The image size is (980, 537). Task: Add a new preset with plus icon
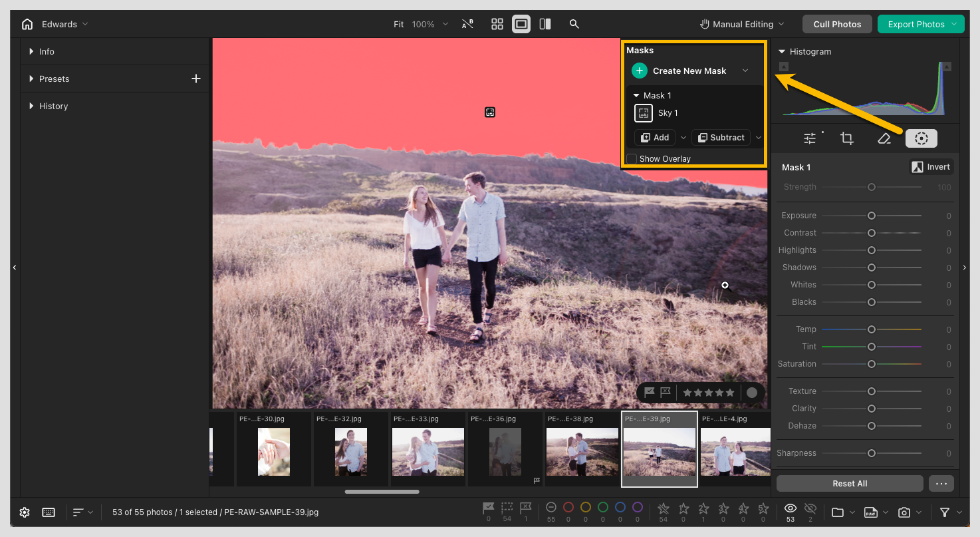pyautogui.click(x=196, y=79)
